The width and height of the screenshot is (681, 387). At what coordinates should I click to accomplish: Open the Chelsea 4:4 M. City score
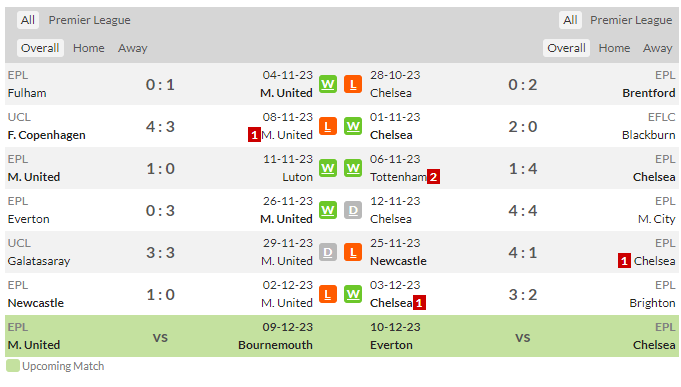click(x=522, y=210)
